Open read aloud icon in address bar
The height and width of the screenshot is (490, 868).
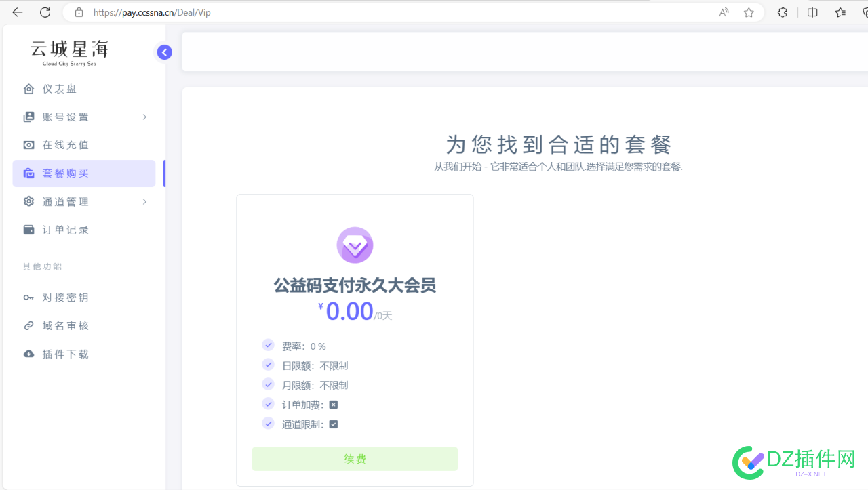tap(724, 12)
